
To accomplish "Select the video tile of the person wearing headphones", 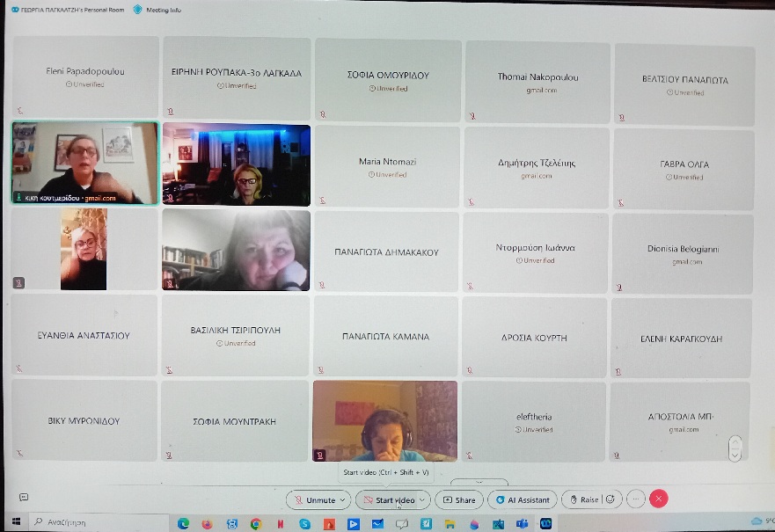I will (385, 421).
